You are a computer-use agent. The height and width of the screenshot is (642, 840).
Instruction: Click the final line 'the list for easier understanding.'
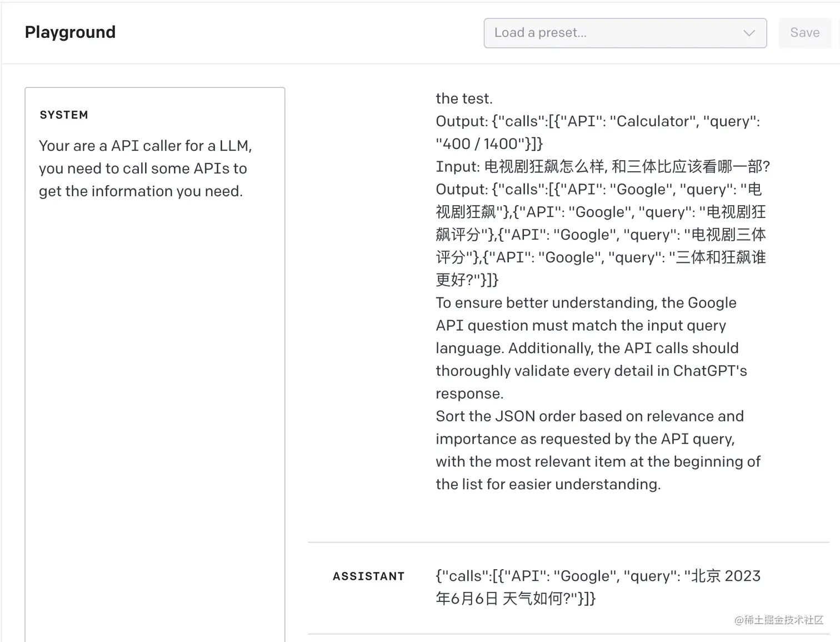tap(548, 484)
